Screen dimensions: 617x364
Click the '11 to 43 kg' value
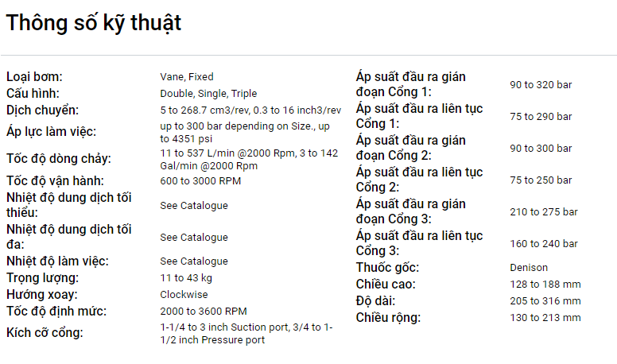click(186, 278)
